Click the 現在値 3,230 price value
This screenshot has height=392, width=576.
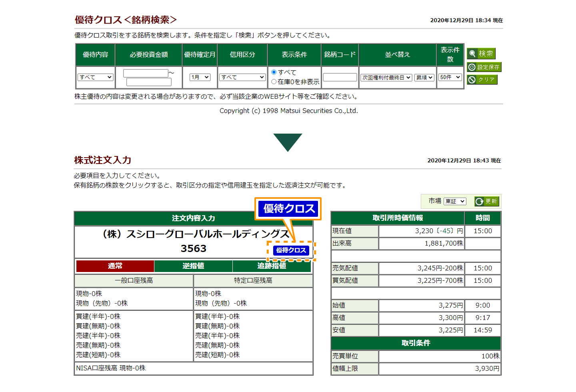(x=439, y=231)
